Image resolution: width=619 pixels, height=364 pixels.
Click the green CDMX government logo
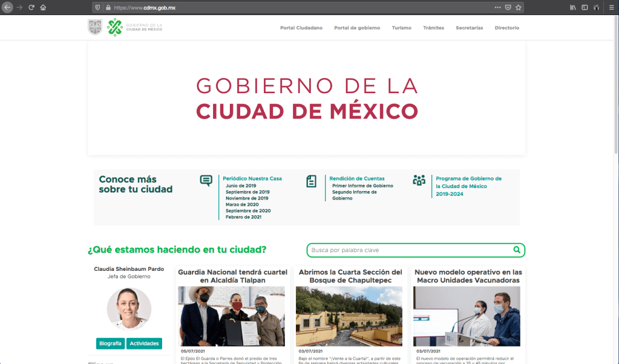[114, 27]
